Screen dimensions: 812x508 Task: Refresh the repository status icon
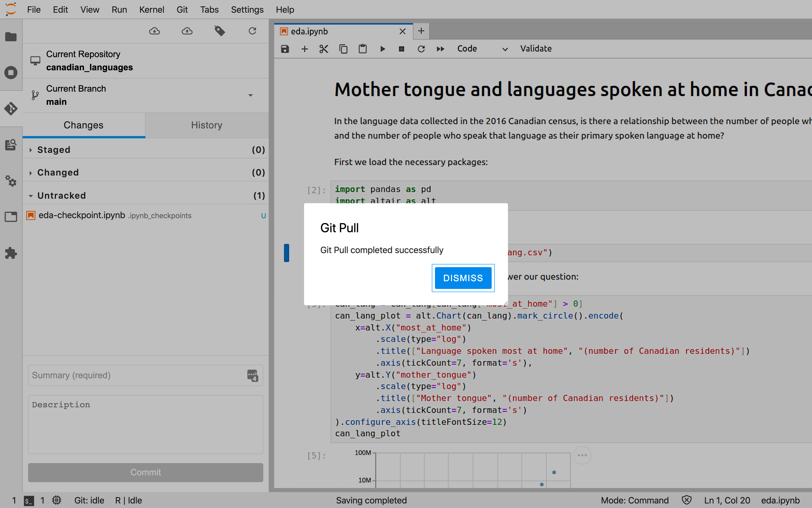click(252, 31)
